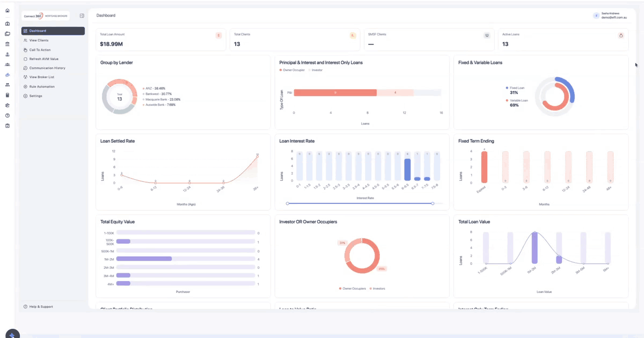Open the home icon in the left rail

8,10
